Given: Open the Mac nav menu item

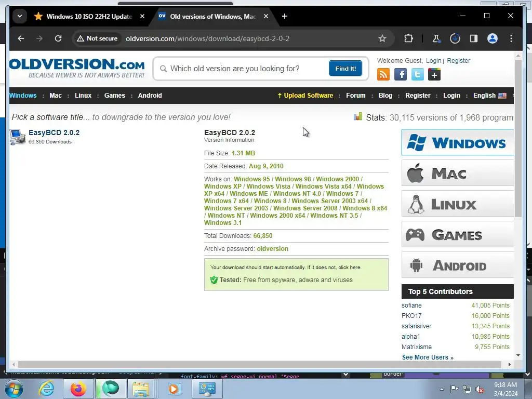Looking at the screenshot, I should coord(56,96).
